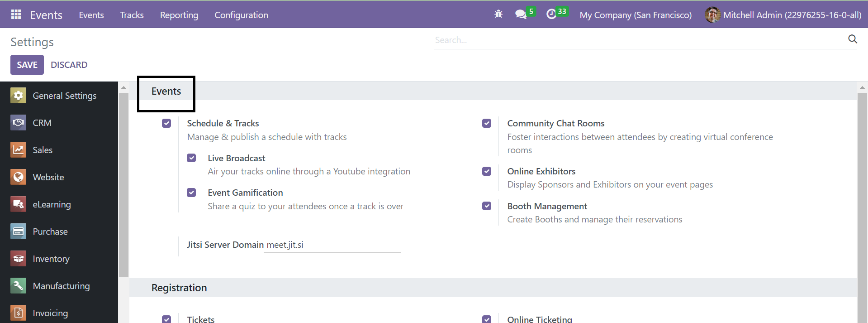
Task: Open eLearning settings tab
Action: [x=52, y=204]
